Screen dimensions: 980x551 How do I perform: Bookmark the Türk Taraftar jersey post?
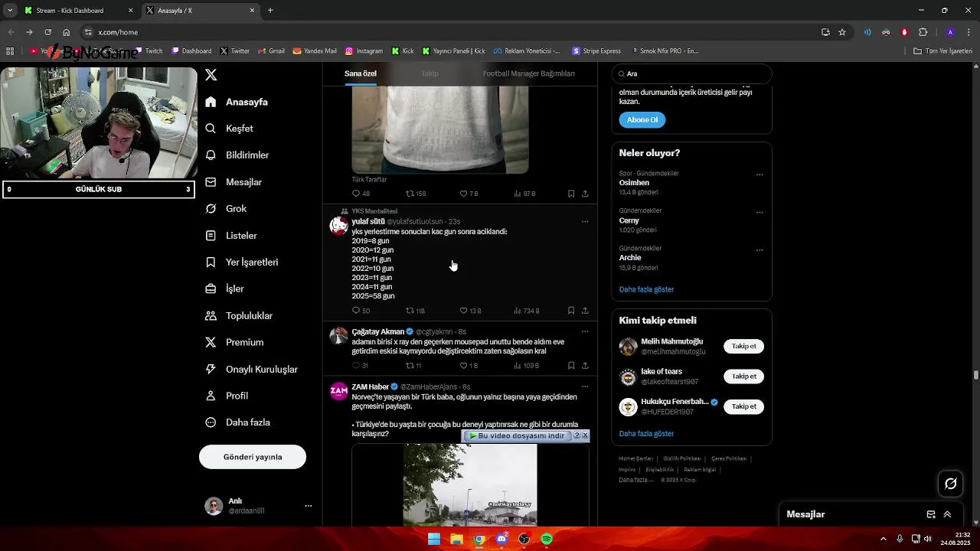[571, 194]
